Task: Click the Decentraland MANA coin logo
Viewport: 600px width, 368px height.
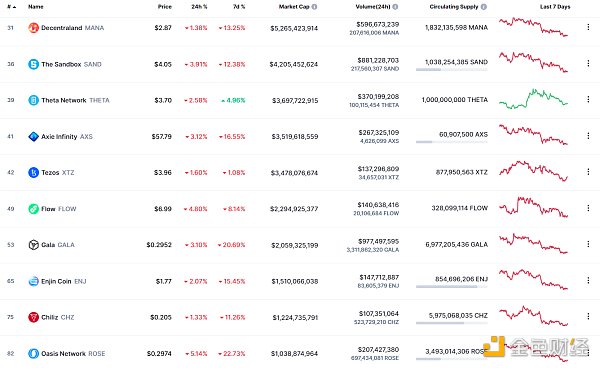Action: (34, 28)
